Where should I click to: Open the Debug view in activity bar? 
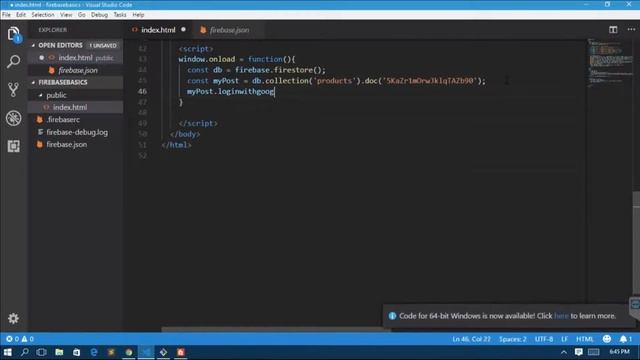point(13,118)
